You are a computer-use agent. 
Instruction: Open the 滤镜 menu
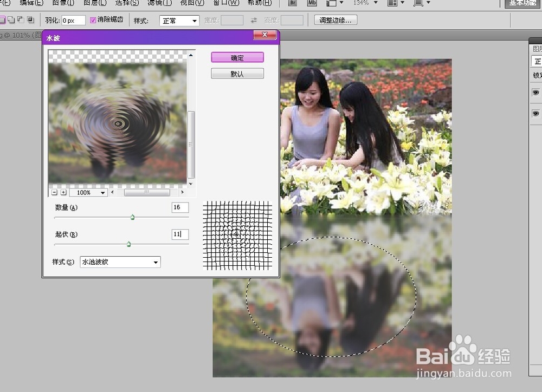coord(159,3)
